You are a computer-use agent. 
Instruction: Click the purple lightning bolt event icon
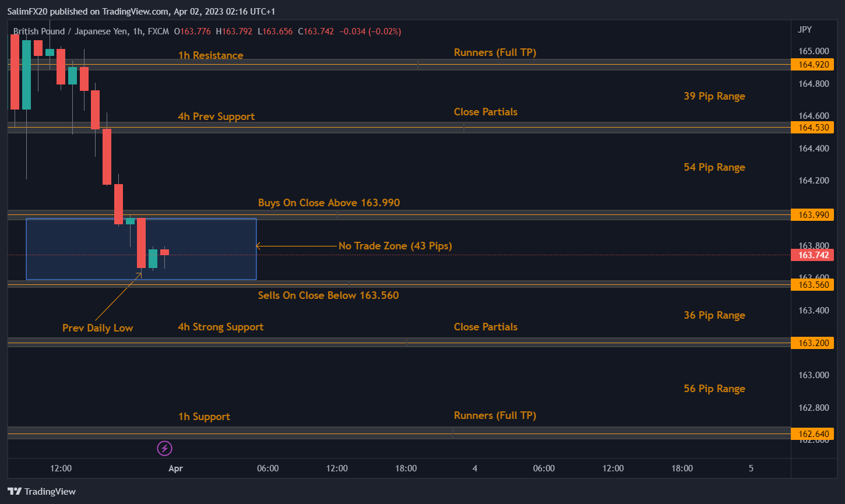pos(165,448)
